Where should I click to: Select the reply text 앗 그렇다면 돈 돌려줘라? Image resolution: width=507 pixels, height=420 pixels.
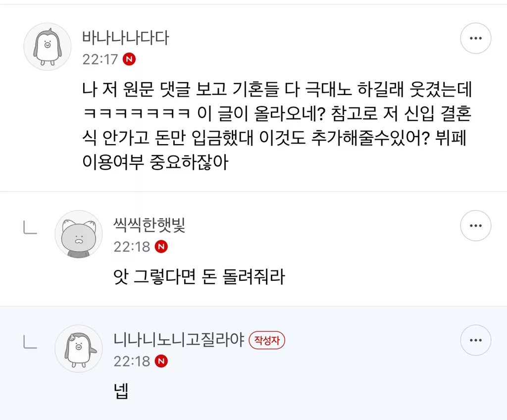199,277
